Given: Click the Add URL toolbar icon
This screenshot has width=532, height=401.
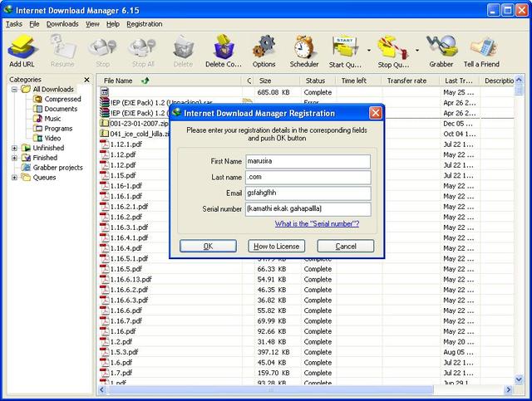Looking at the screenshot, I should coord(22,50).
